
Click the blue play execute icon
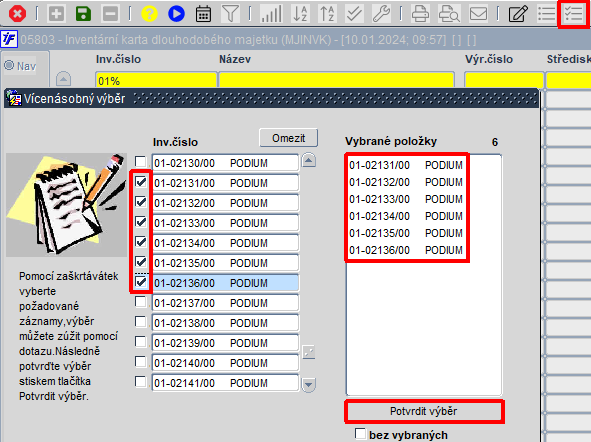(176, 14)
